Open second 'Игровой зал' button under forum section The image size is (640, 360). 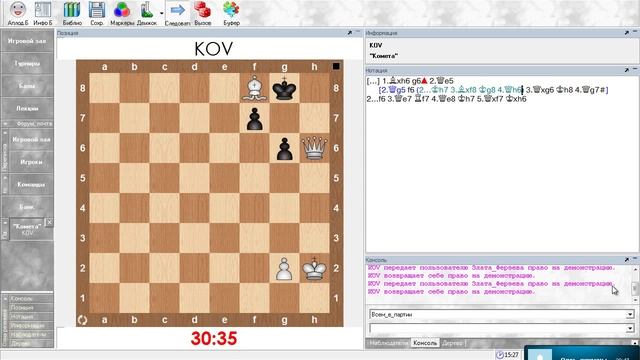pos(31,140)
